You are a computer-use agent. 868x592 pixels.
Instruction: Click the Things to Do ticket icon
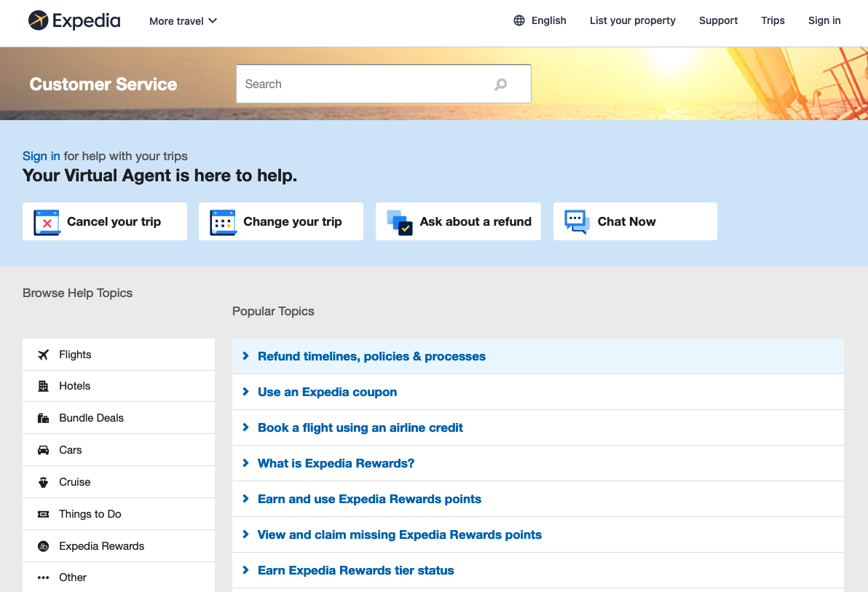pos(44,513)
